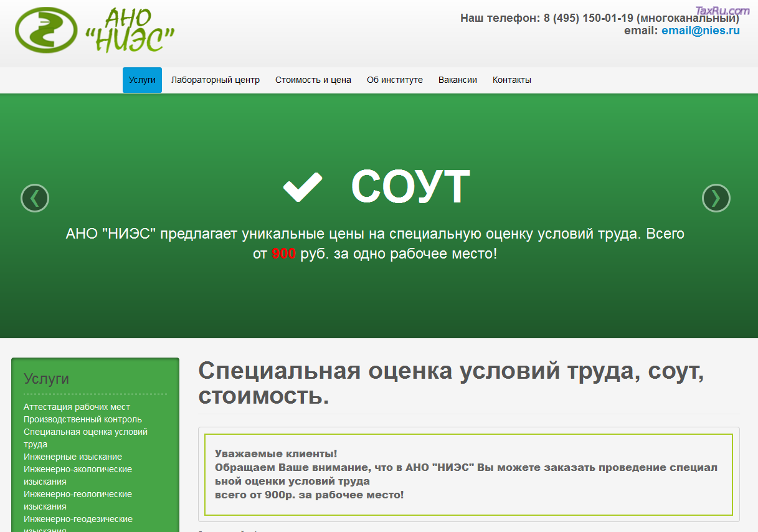Click the red 900 price in banner
The image size is (758, 532).
tap(284, 253)
